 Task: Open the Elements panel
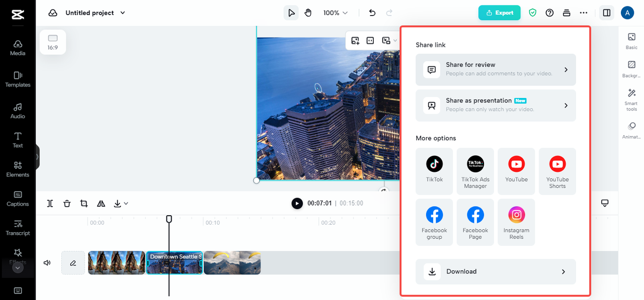point(18,169)
